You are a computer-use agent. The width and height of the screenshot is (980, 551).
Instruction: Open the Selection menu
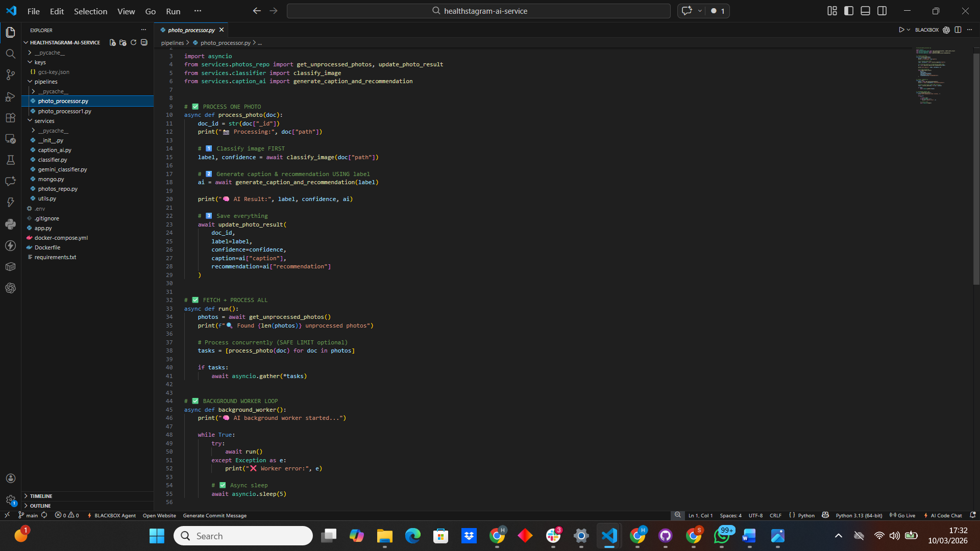(x=90, y=11)
